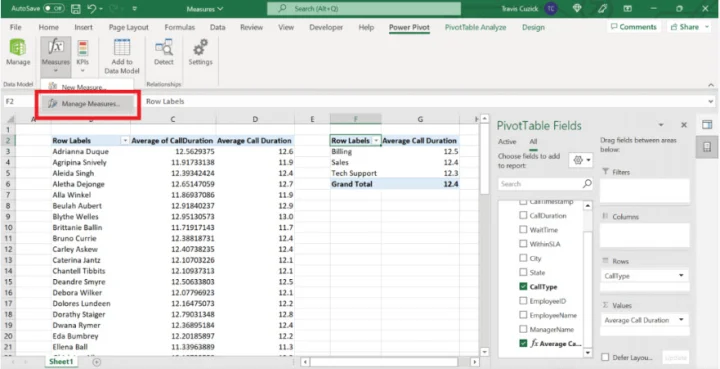The width and height of the screenshot is (720, 369).
Task: Check the ManagerName field
Action: [523, 329]
